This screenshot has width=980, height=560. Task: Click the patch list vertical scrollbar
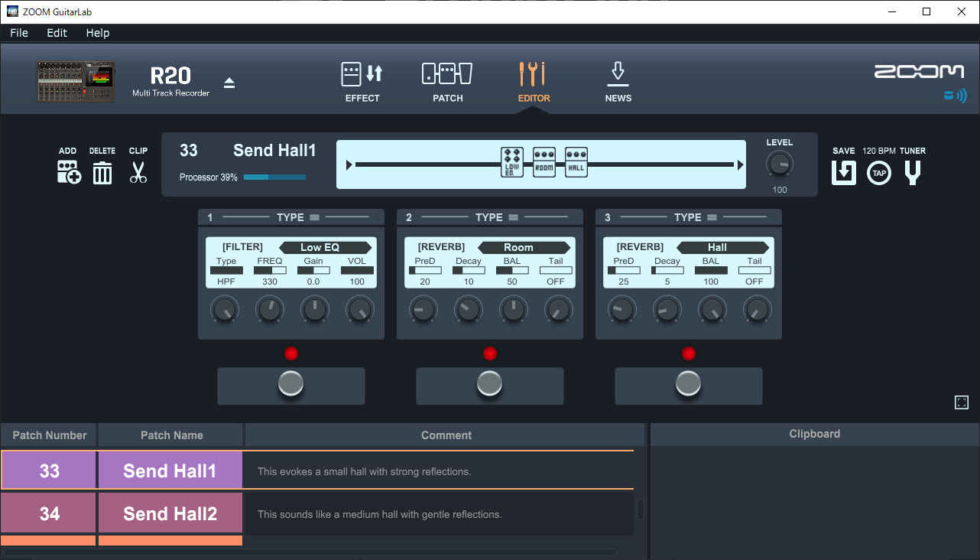tap(641, 509)
